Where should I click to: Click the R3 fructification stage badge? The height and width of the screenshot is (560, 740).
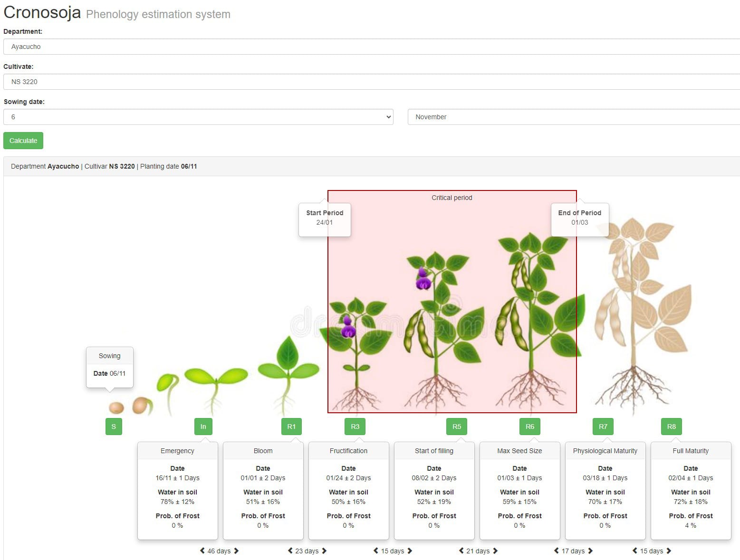pyautogui.click(x=355, y=427)
